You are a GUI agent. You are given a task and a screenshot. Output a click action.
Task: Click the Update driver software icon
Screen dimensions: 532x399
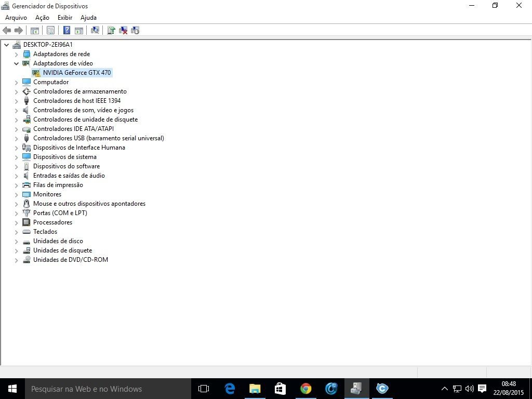coord(111,31)
